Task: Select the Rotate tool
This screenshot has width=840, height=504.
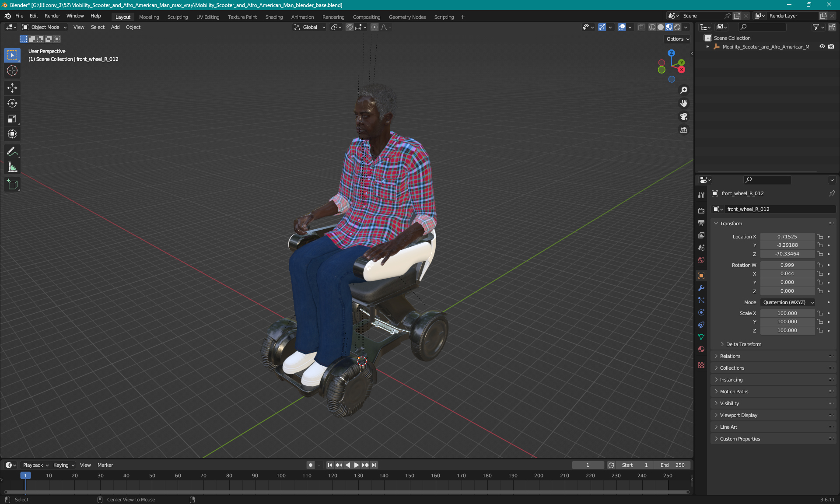Action: (x=12, y=103)
